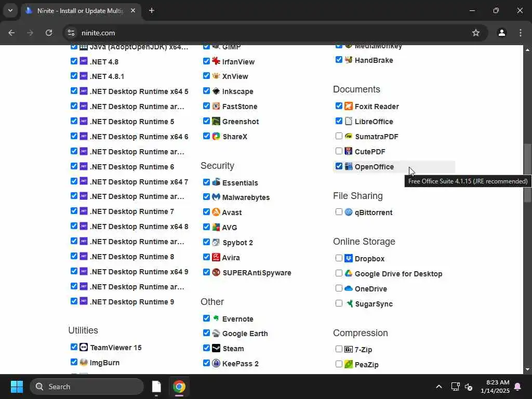This screenshot has height=399, width=532.
Task: Uncheck the OpenOffice checkbox
Action: 339,166
